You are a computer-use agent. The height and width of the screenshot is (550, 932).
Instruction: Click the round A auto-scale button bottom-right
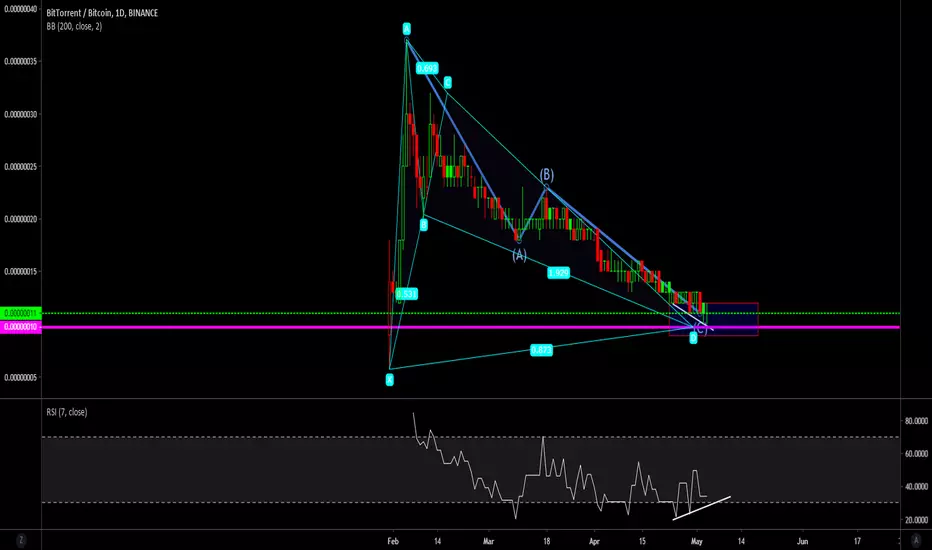(916, 540)
